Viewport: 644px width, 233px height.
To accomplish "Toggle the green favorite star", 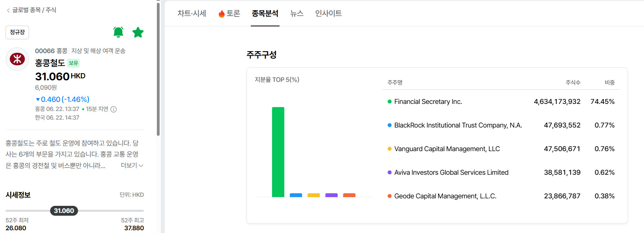I will click(x=138, y=32).
